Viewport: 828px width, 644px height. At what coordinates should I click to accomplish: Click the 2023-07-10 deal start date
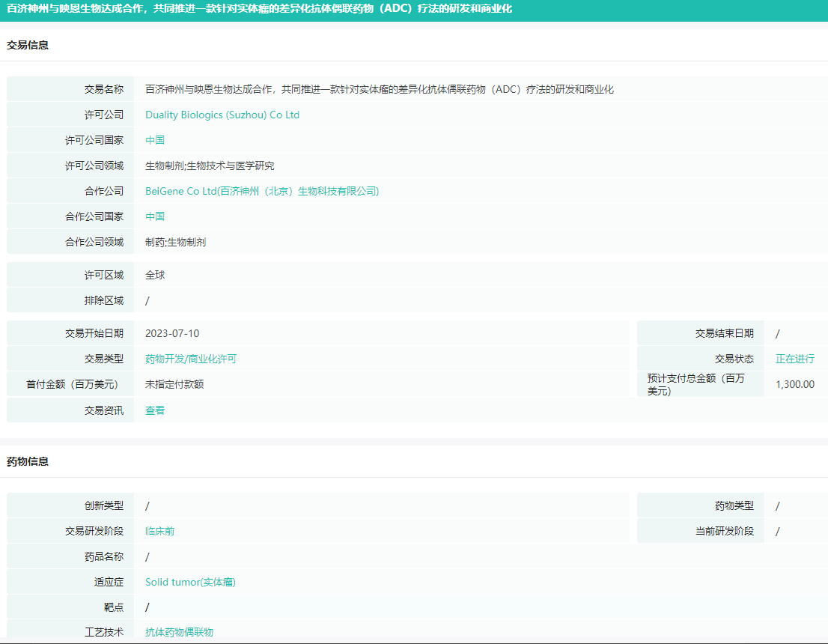(x=172, y=333)
